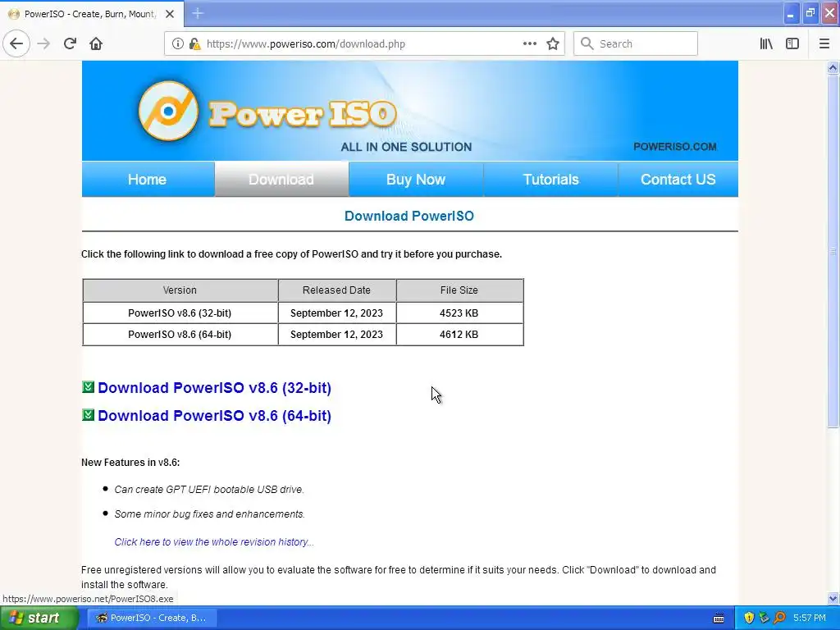Open the Windows Start menu
This screenshot has width=840, height=630.
point(39,618)
